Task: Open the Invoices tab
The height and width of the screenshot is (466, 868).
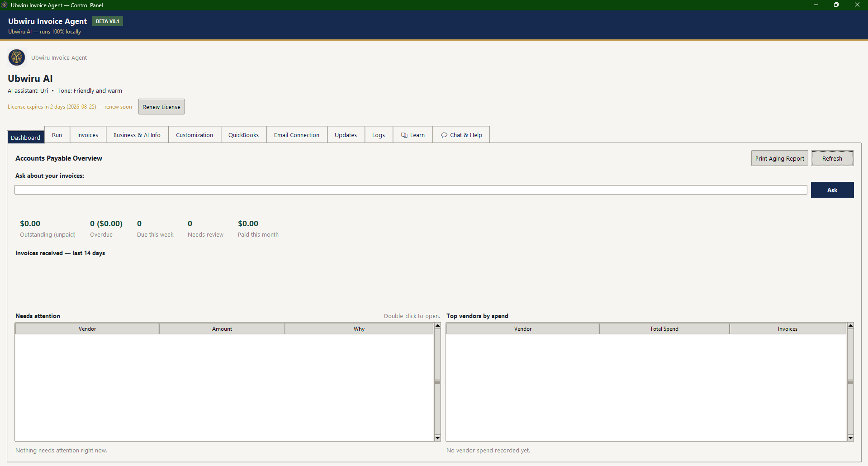Action: (88, 135)
